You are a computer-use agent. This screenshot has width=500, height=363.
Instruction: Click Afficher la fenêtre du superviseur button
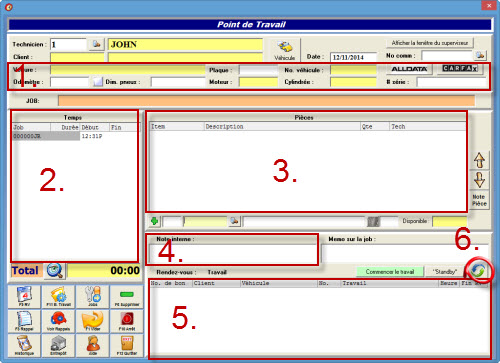tap(430, 43)
